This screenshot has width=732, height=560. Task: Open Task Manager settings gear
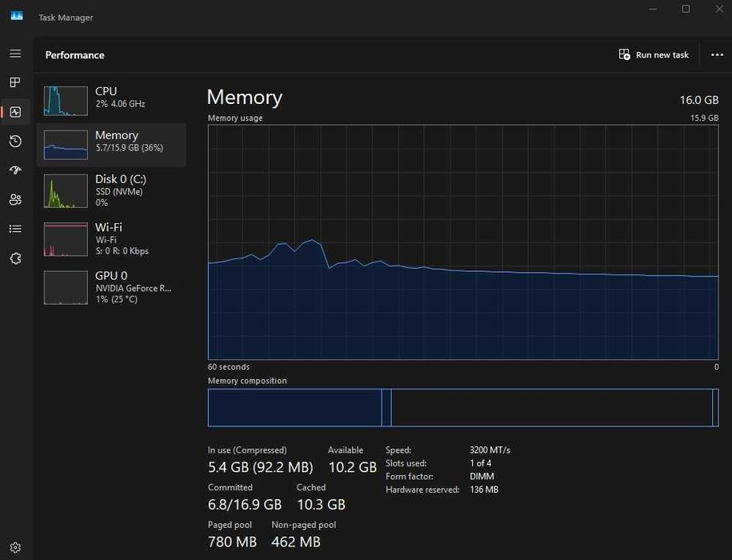pyautogui.click(x=15, y=547)
